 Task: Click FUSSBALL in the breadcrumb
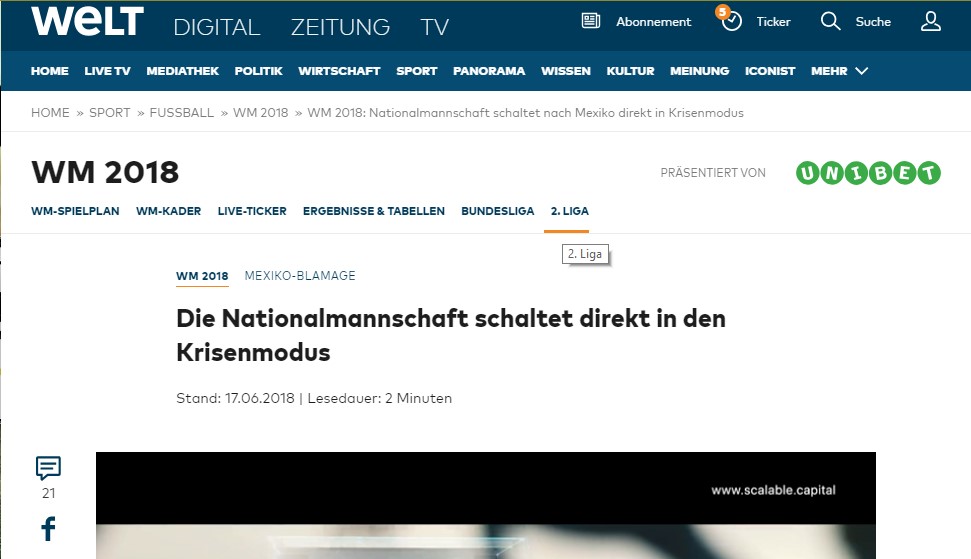pos(181,113)
